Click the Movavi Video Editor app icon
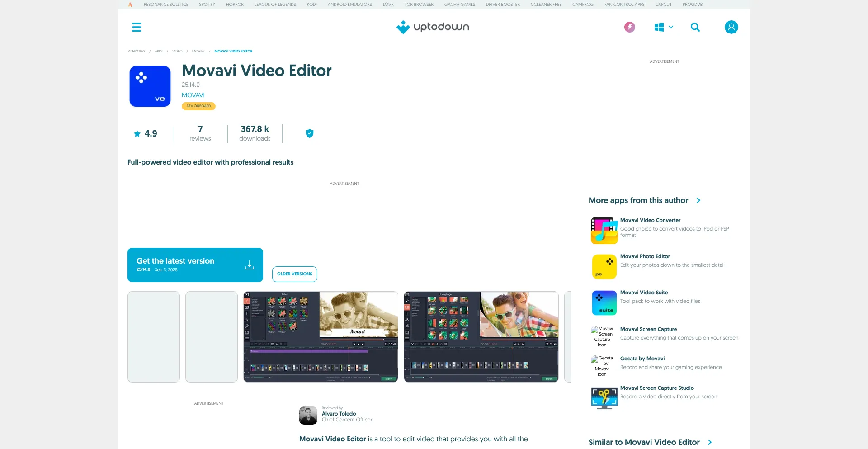The height and width of the screenshot is (449, 868). tap(150, 86)
